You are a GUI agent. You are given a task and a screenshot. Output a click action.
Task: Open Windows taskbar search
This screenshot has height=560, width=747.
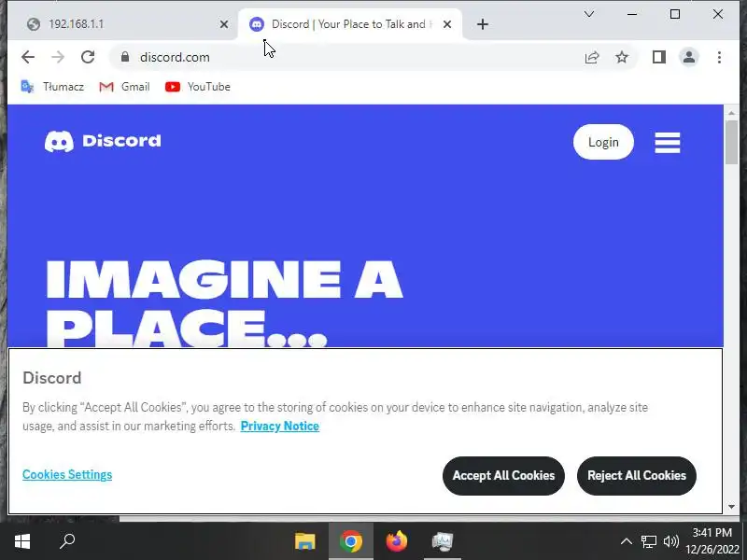[67, 541]
